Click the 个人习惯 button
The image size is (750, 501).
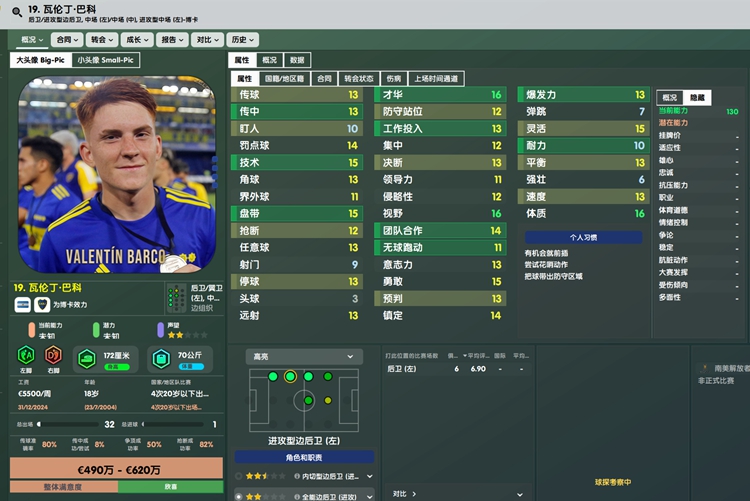point(583,237)
